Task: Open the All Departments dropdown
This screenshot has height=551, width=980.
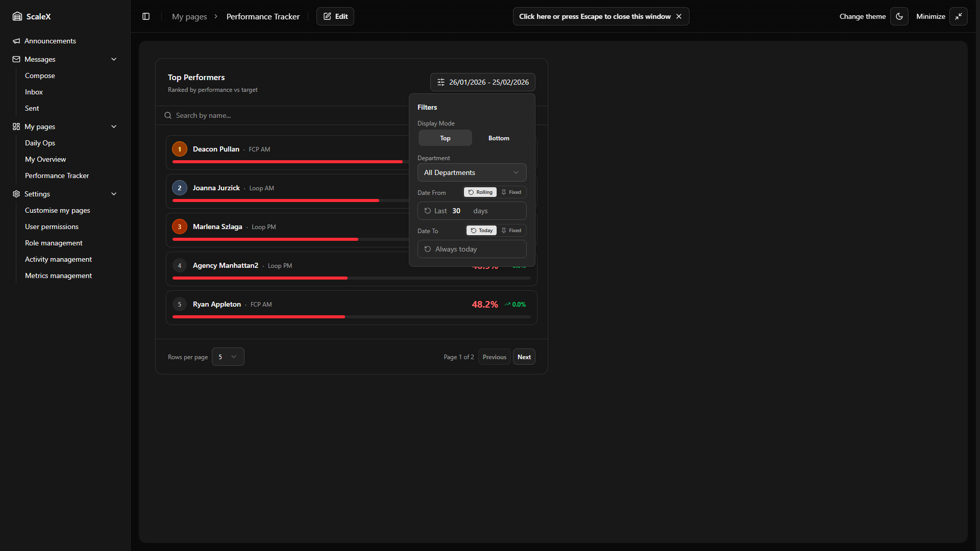Action: pos(472,172)
